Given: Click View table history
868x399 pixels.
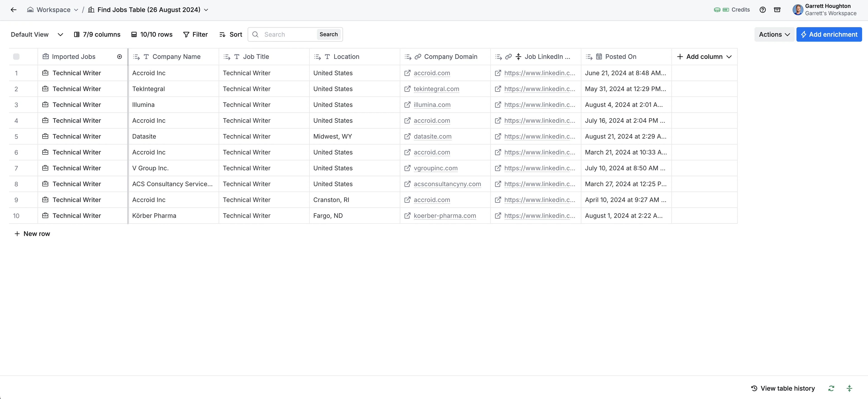Looking at the screenshot, I should 783,388.
